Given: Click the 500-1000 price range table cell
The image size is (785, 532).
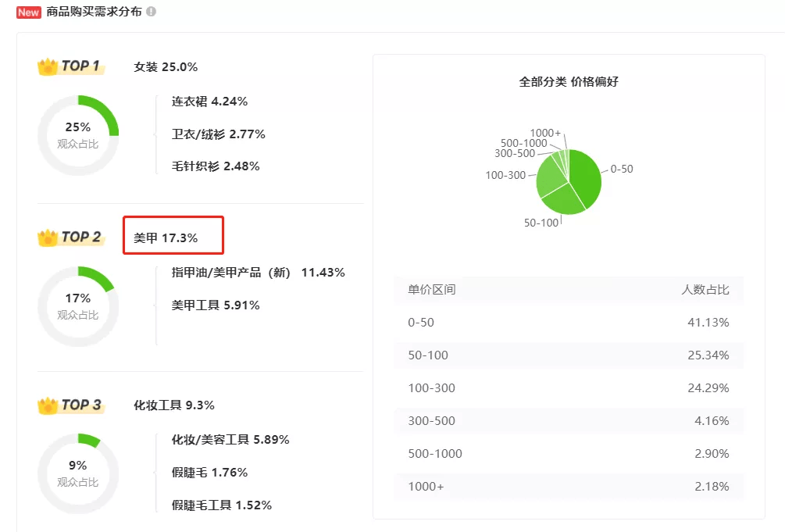Looking at the screenshot, I should click(435, 454).
